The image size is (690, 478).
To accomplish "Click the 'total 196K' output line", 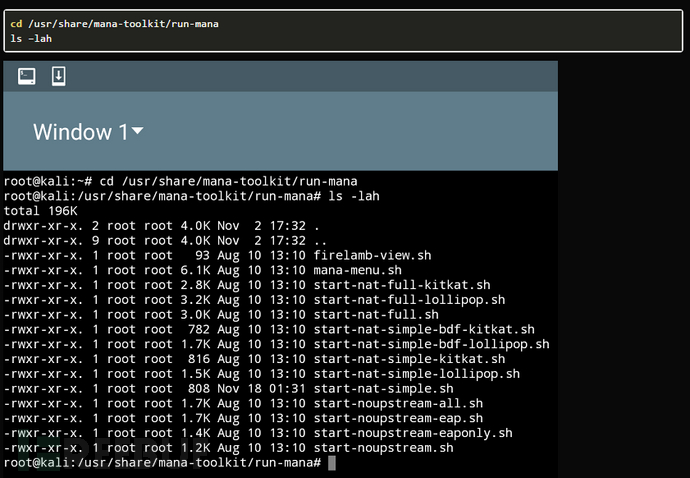I will tap(40, 211).
